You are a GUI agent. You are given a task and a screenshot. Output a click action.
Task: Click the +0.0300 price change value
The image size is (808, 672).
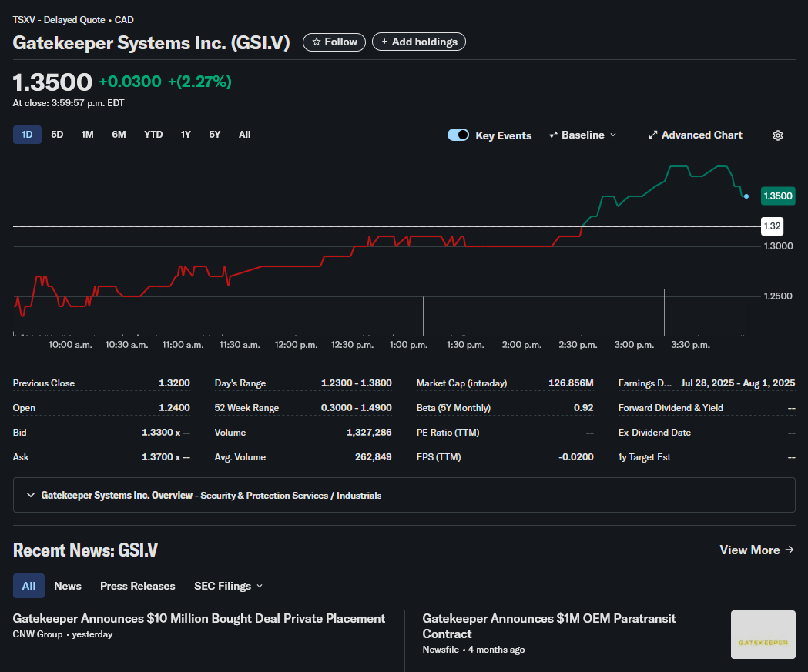pyautogui.click(x=130, y=82)
